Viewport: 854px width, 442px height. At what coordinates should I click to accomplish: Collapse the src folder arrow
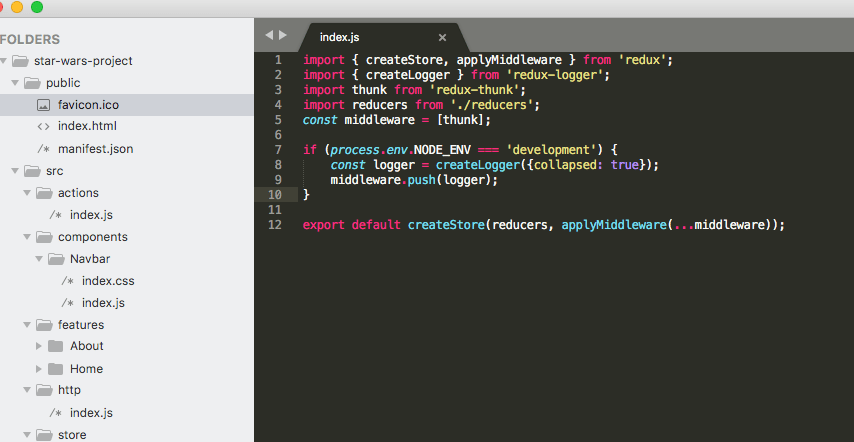click(15, 171)
